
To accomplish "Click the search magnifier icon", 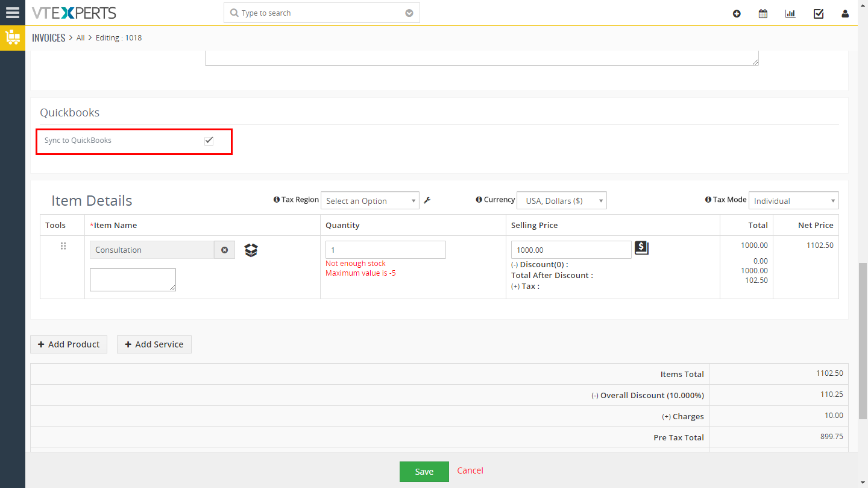I will point(234,13).
